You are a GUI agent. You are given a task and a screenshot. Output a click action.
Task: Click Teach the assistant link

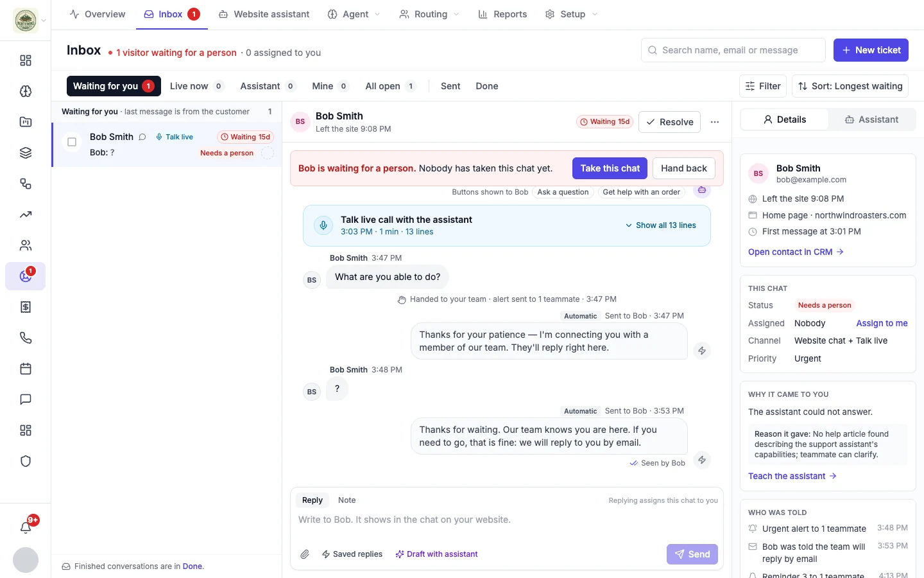point(792,476)
